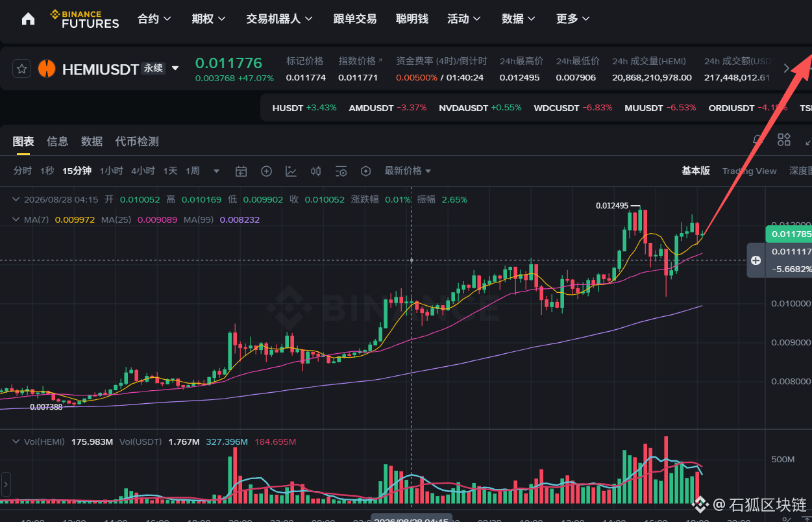Image resolution: width=812 pixels, height=522 pixels.
Task: Select the 1秒 timeframe
Action: [47, 171]
